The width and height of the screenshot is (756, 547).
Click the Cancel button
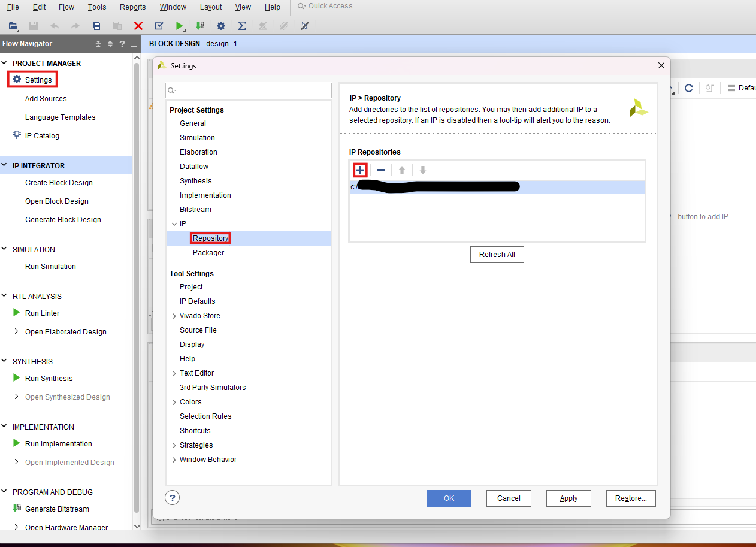click(509, 498)
